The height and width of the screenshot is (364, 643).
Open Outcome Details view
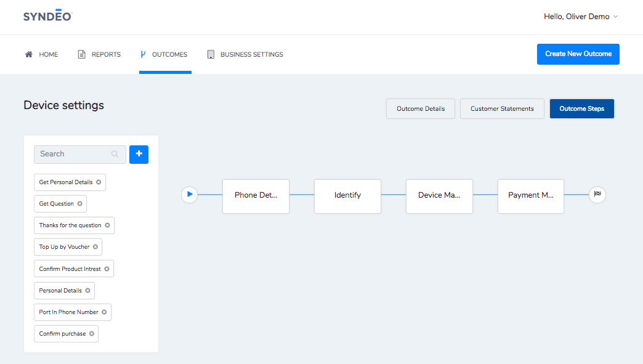(x=420, y=108)
